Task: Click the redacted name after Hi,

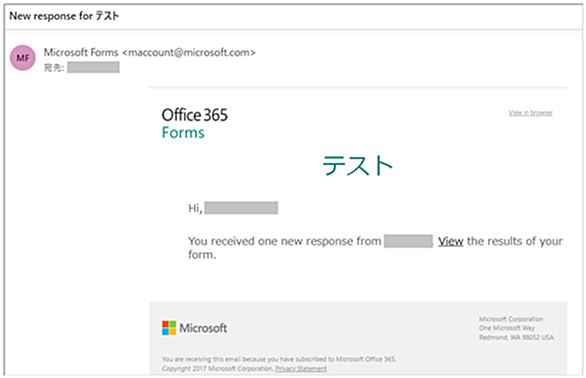Action: point(241,208)
